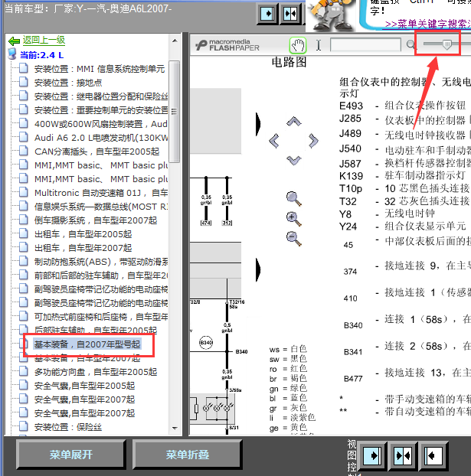
Task: Click the pan up arrow on diagram
Action: tap(294, 122)
